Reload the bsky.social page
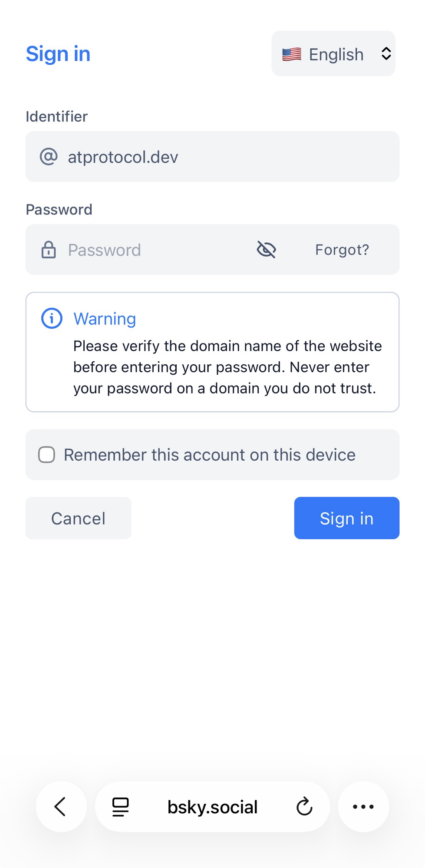The height and width of the screenshot is (868, 425). tap(304, 807)
